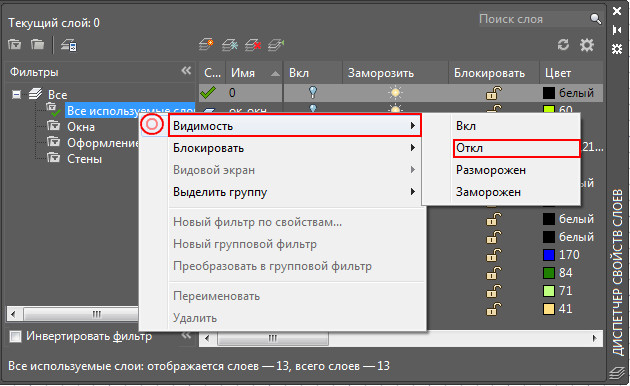Screen dimensions: 630x386
Task: Open the Layer States Manager icon
Action: (x=69, y=45)
